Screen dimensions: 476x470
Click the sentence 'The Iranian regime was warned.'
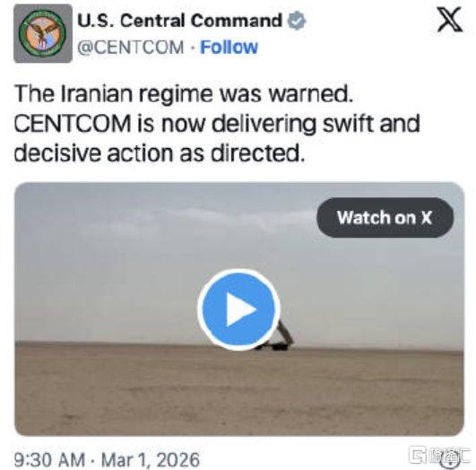coord(184,93)
